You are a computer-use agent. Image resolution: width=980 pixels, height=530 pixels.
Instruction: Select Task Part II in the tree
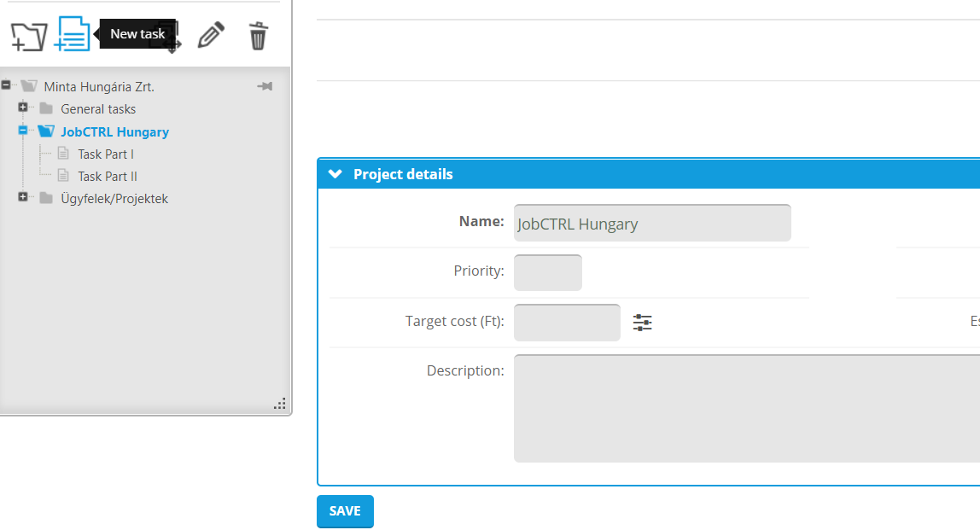[x=107, y=177]
